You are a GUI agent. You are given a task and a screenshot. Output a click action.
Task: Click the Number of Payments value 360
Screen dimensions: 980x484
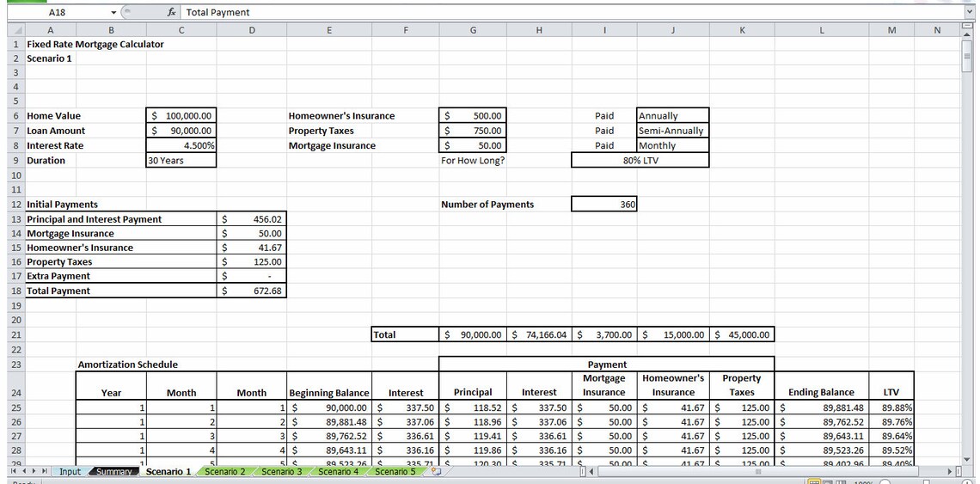(604, 205)
